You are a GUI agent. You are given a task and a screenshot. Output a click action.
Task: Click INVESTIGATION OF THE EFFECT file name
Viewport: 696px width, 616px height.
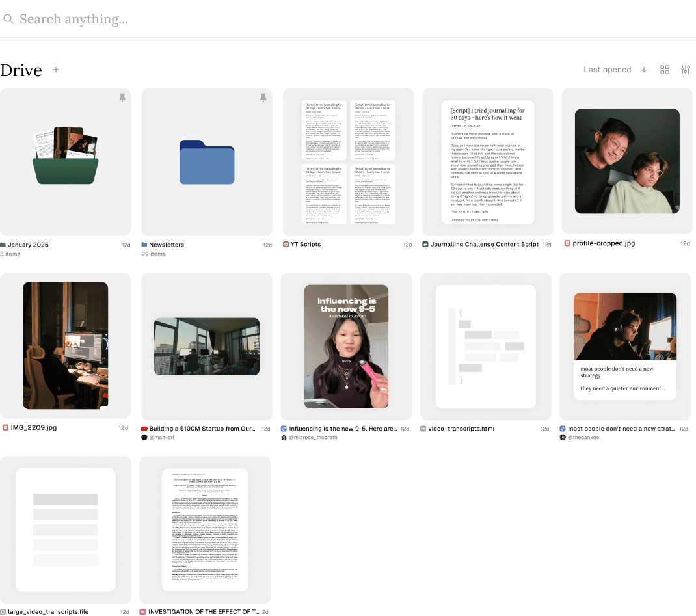click(x=204, y=611)
